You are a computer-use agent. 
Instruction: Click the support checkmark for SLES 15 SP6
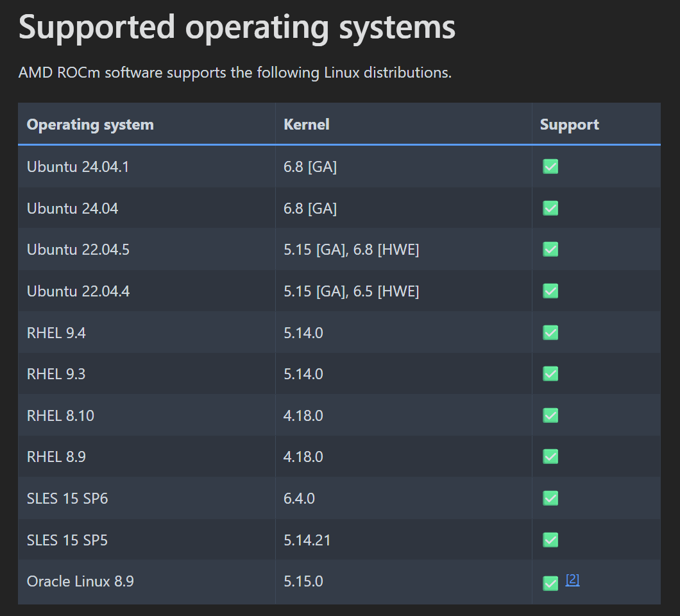(550, 499)
